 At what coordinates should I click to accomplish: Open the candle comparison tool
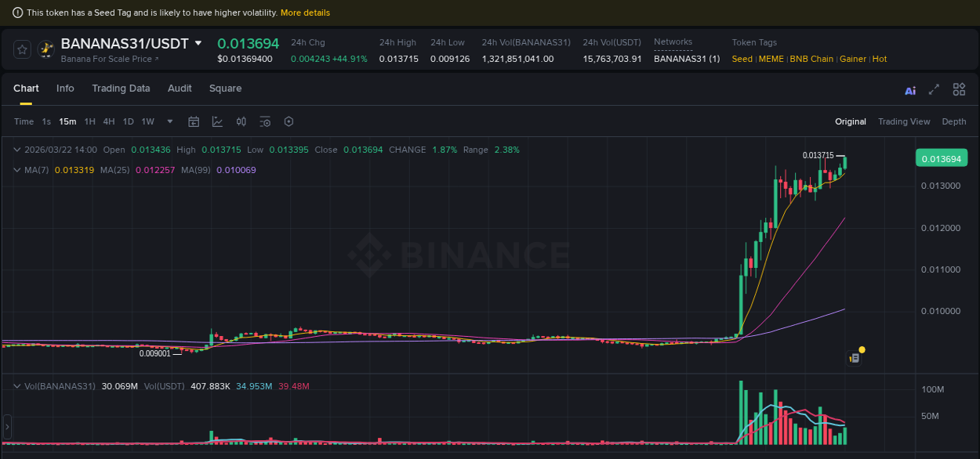[x=241, y=121]
